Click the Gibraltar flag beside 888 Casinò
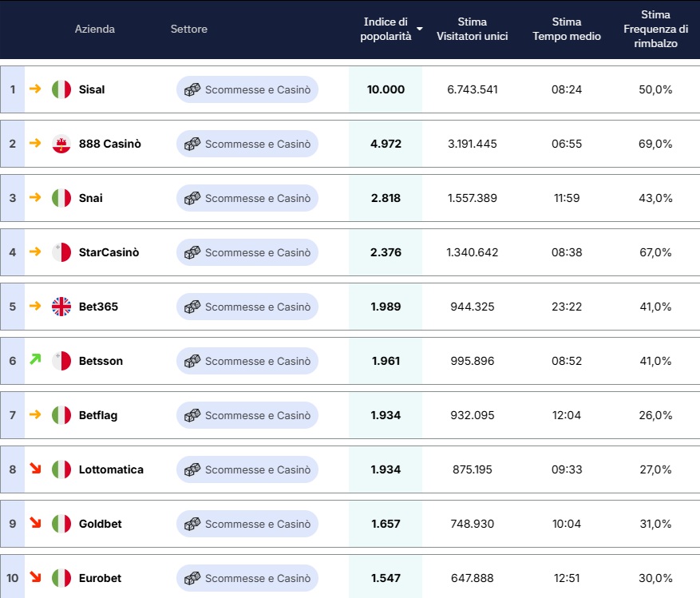700x598 pixels. tap(61, 144)
